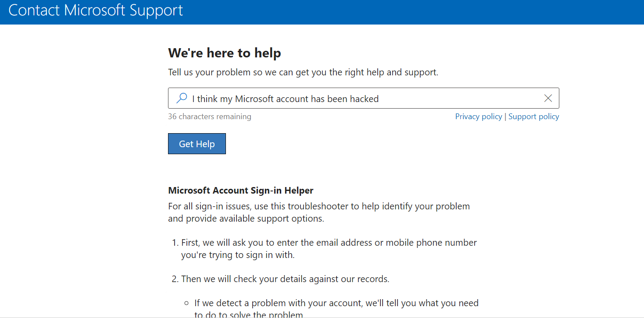This screenshot has height=318, width=644.
Task: Open the Privacy policy link
Action: coord(479,117)
